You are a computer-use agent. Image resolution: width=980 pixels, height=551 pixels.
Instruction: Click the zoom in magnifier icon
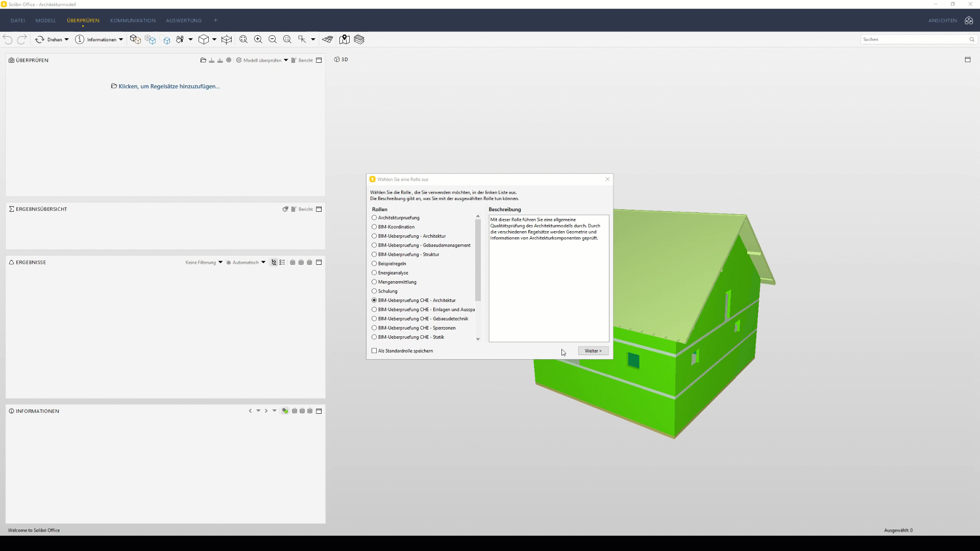258,39
